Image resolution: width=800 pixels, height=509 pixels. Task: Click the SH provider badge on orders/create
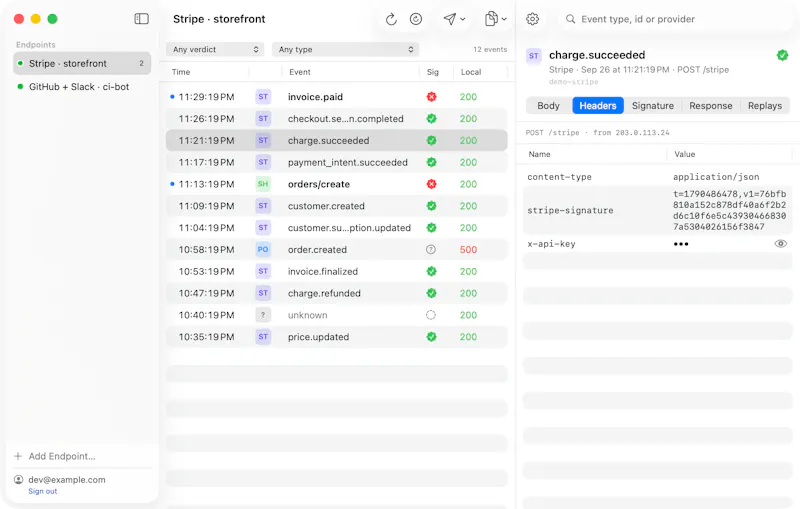[x=263, y=184]
